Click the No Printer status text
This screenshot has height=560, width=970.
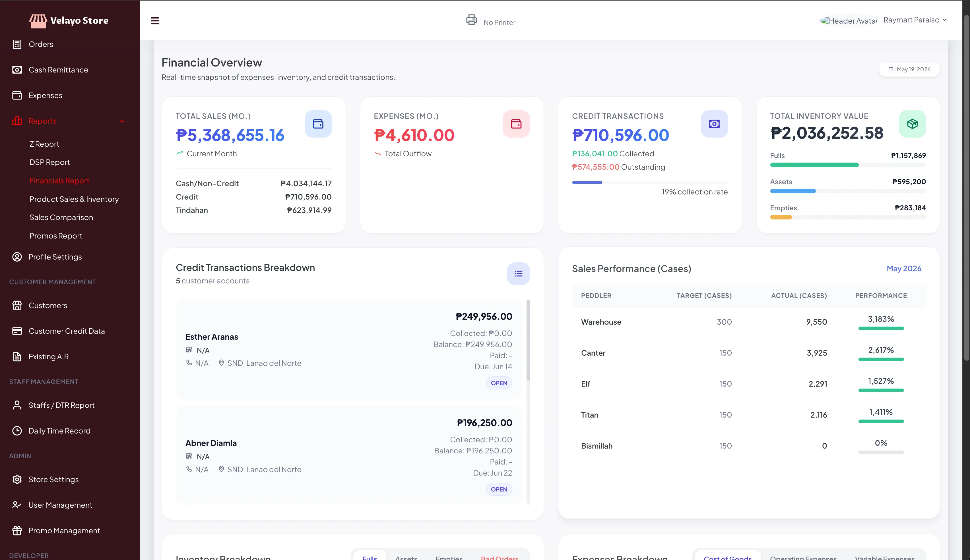(x=499, y=22)
